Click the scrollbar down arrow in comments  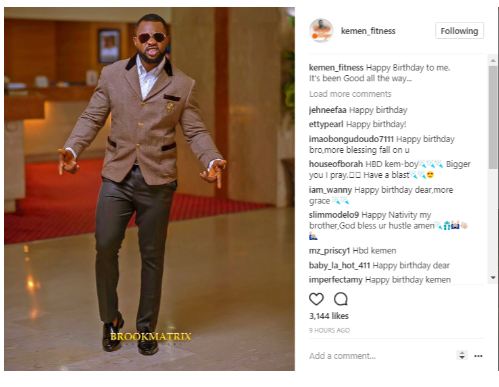(493, 277)
